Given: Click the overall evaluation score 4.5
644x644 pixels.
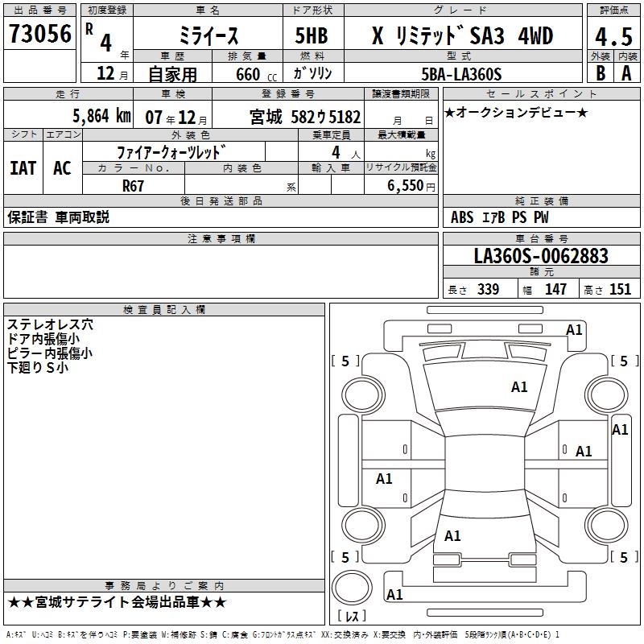Looking at the screenshot, I should (612, 36).
